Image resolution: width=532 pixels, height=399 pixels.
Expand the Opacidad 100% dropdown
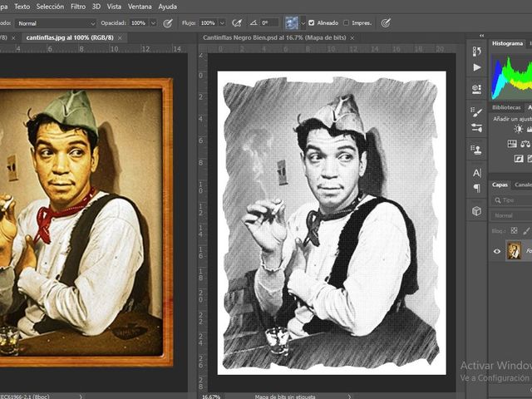pos(153,23)
